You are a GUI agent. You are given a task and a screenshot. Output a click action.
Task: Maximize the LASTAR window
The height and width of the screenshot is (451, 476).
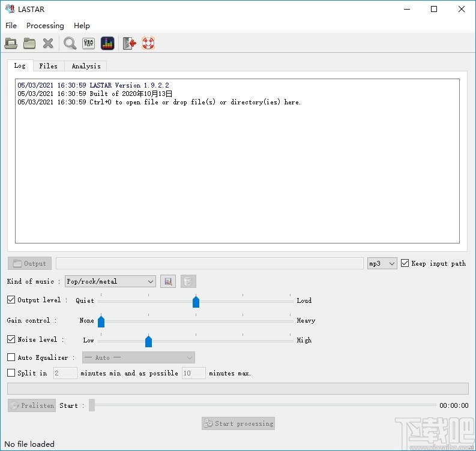tap(434, 9)
